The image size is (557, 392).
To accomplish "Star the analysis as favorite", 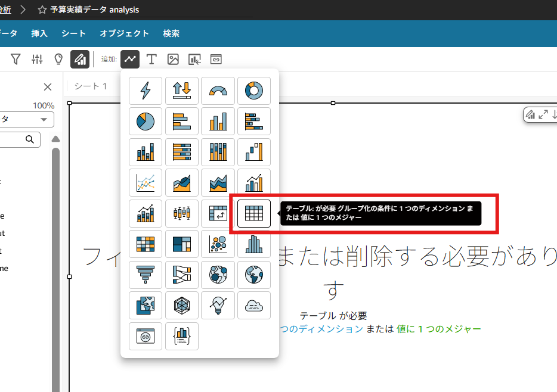I will point(42,10).
